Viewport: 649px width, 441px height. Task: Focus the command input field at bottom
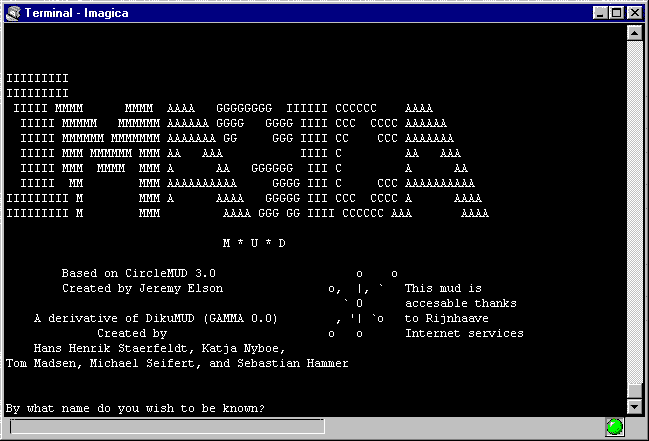[167, 427]
